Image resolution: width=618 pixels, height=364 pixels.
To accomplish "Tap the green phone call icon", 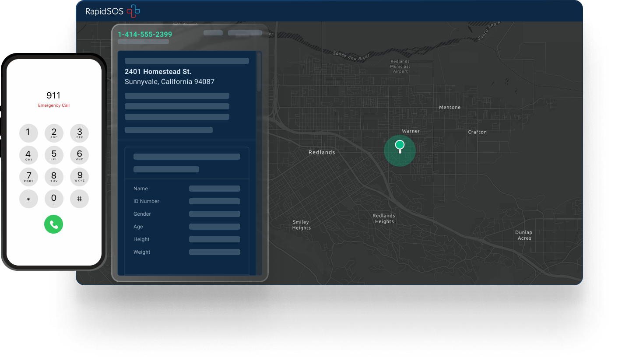I will pos(53,224).
